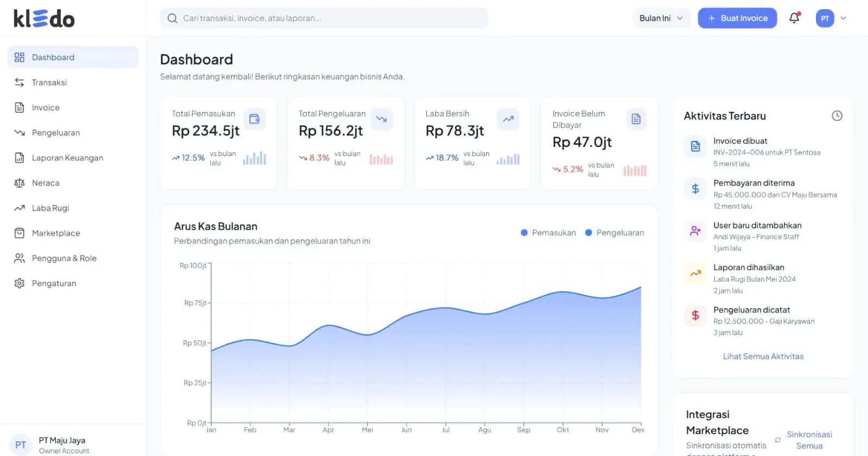Click User baru ditambahkan user icon
The image size is (868, 456).
(695, 231)
